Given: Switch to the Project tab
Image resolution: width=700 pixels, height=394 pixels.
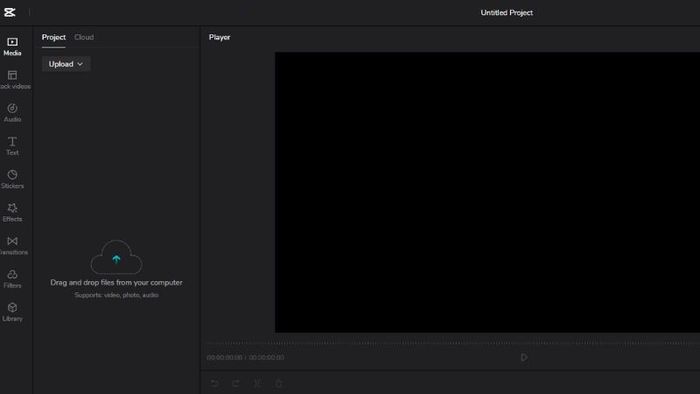Looking at the screenshot, I should click(x=54, y=37).
